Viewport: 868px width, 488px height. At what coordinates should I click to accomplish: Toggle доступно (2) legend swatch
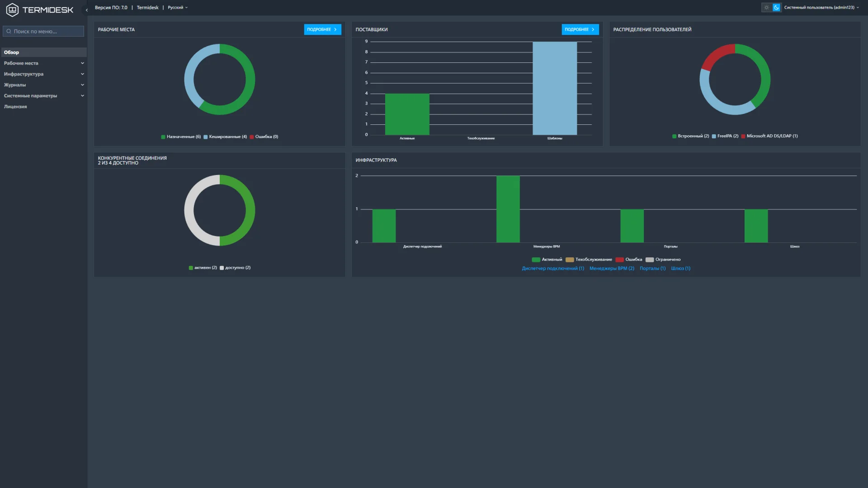222,268
